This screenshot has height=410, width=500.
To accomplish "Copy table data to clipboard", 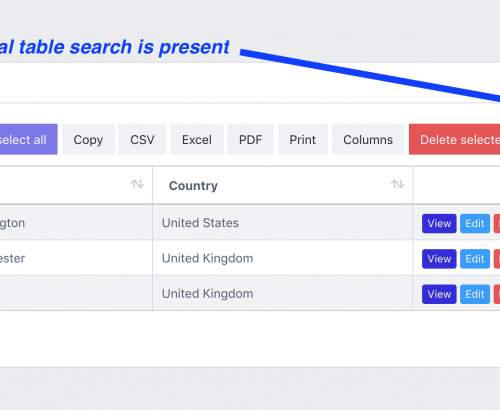I will click(88, 139).
